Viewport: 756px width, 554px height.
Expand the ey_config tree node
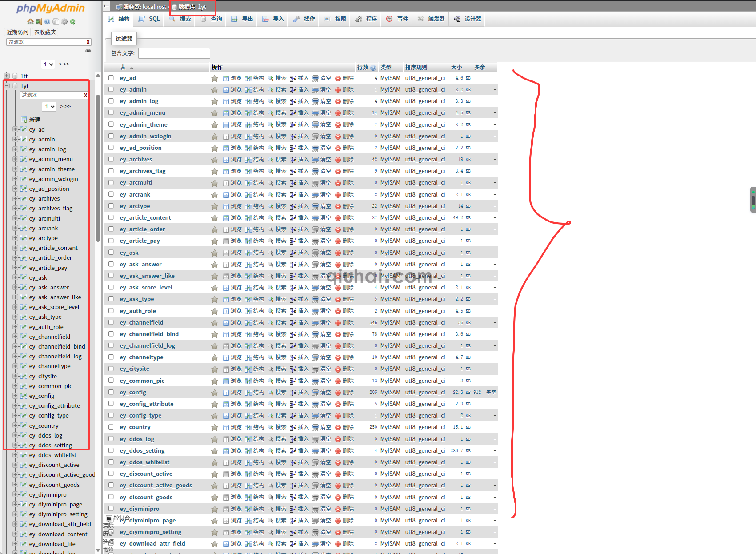pos(16,396)
